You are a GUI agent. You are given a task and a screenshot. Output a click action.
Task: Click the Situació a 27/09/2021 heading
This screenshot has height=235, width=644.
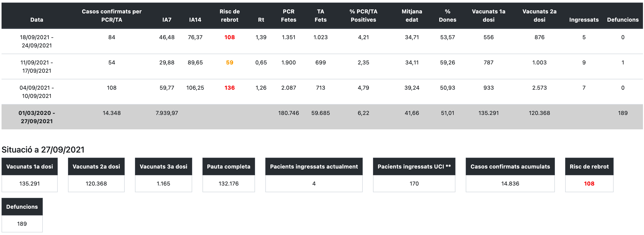[43, 150]
